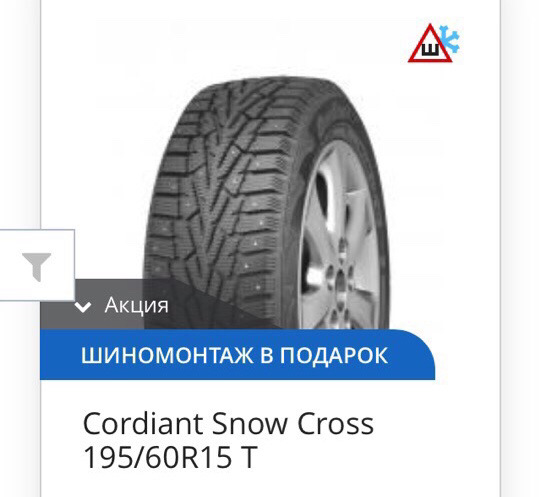Click the dark gray Акция overlay strip
Viewport: 540px width, 497px height.
pyautogui.click(x=158, y=305)
